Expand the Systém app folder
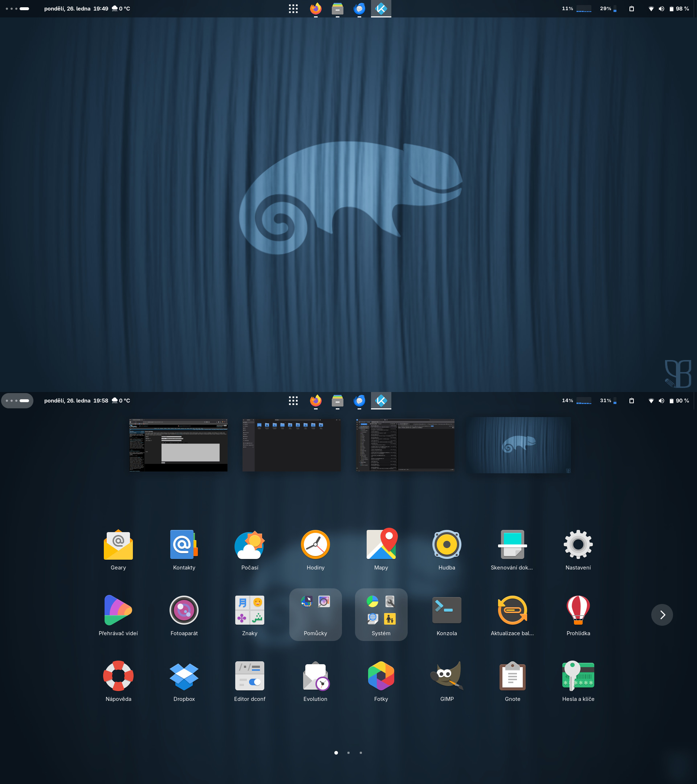This screenshot has width=697, height=784. coord(381,614)
